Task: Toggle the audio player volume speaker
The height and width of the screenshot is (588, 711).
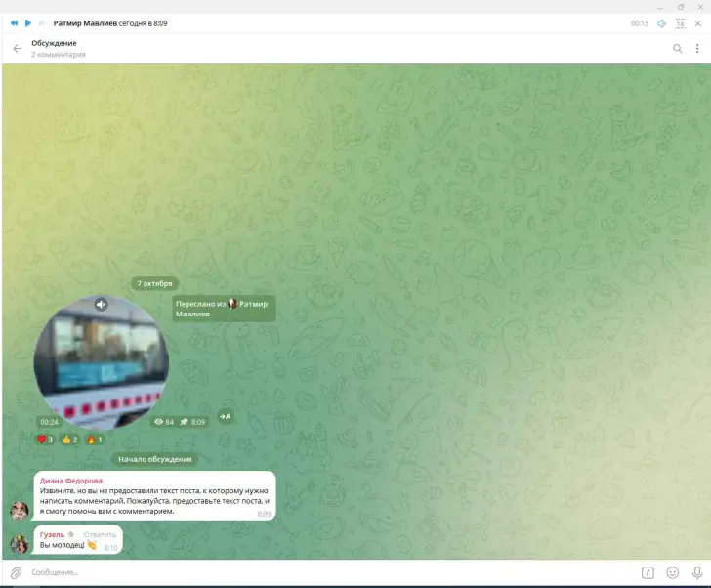Action: coord(661,23)
